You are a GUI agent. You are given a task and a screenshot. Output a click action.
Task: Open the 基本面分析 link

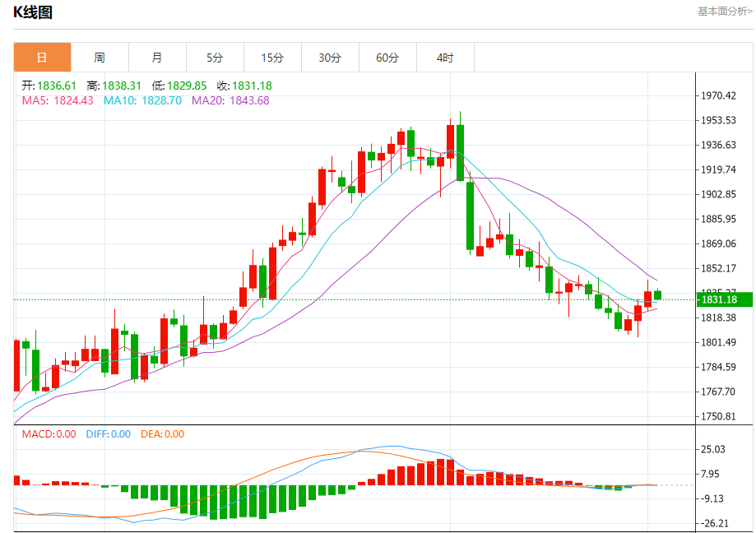point(725,11)
